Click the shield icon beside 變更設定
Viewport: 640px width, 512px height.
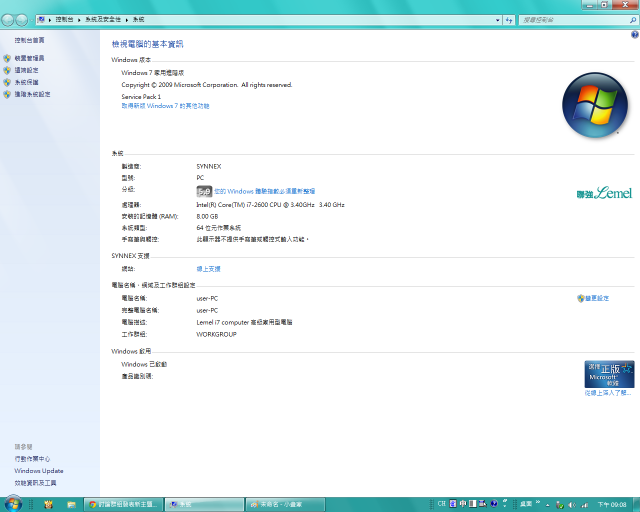coord(581,298)
